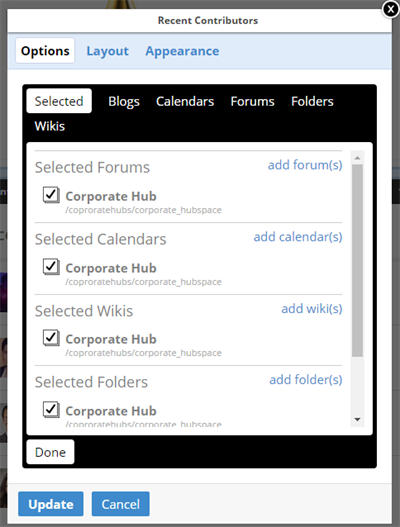Switch to the Layout tab
Screen dimensions: 400x527
click(108, 51)
